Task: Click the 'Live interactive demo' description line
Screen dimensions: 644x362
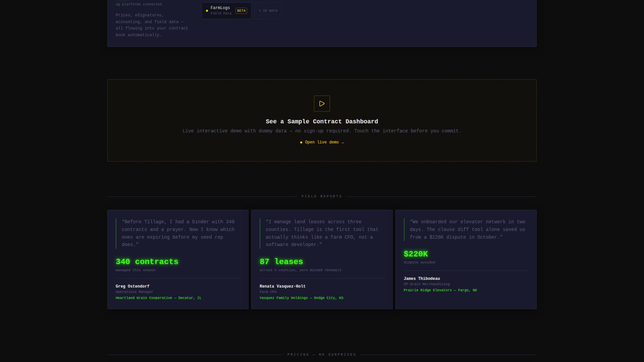Action: (322, 131)
